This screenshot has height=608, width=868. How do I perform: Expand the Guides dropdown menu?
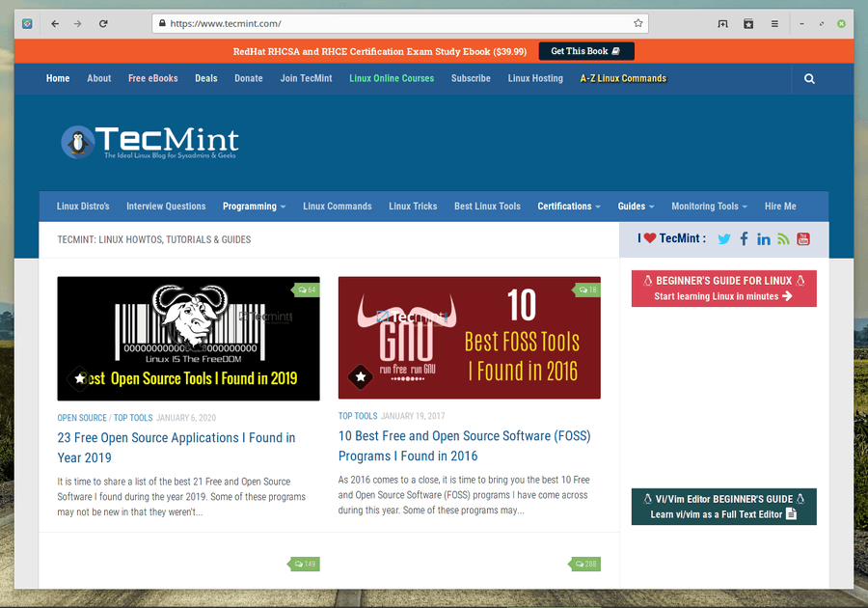tap(637, 206)
